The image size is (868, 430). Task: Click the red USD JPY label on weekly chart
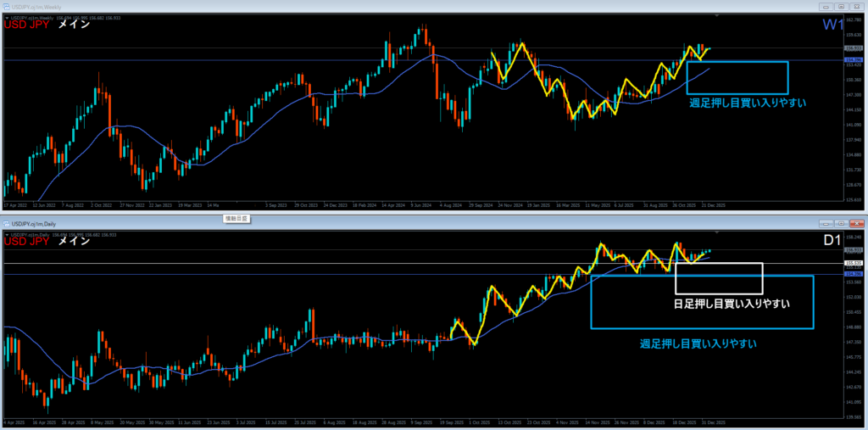27,25
